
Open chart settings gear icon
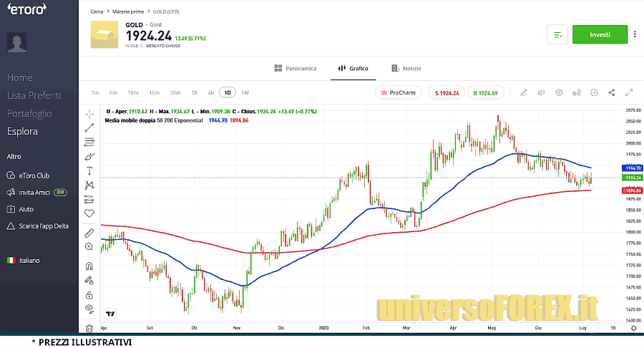(559, 92)
